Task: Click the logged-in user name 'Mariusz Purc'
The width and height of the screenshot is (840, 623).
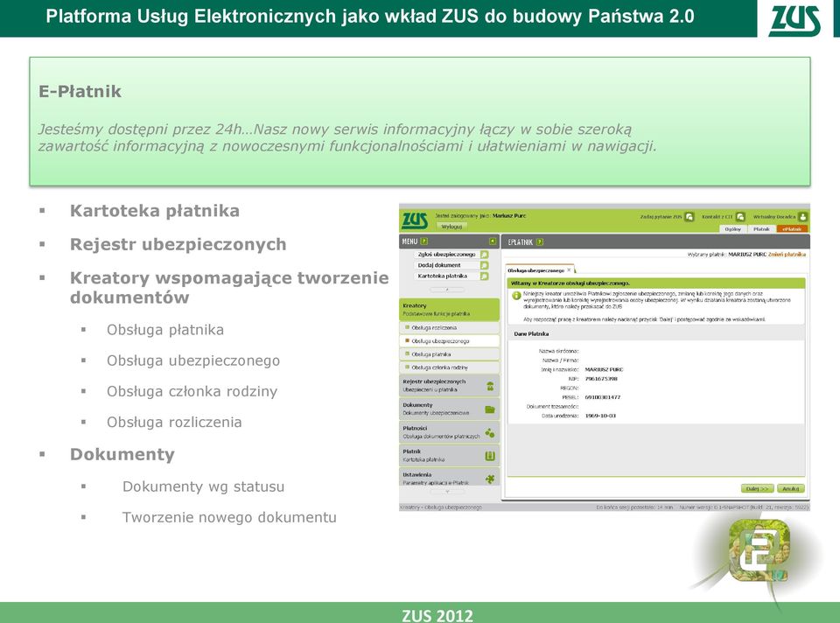Action: [509, 216]
